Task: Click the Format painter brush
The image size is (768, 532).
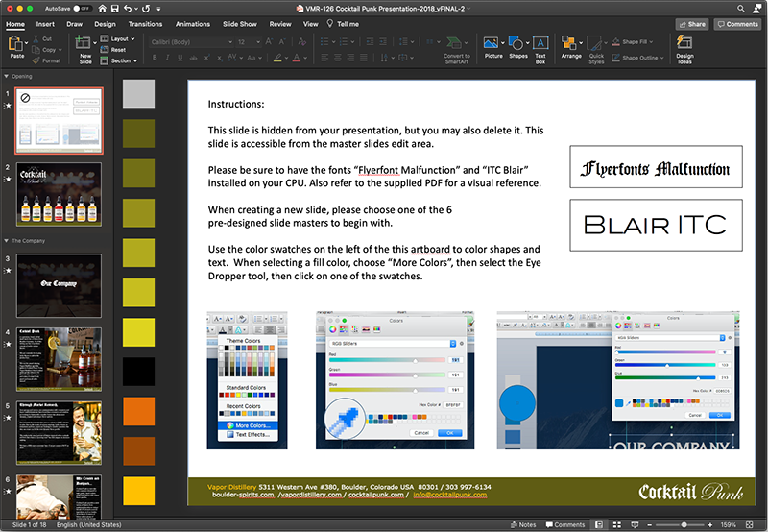Action: [36, 60]
